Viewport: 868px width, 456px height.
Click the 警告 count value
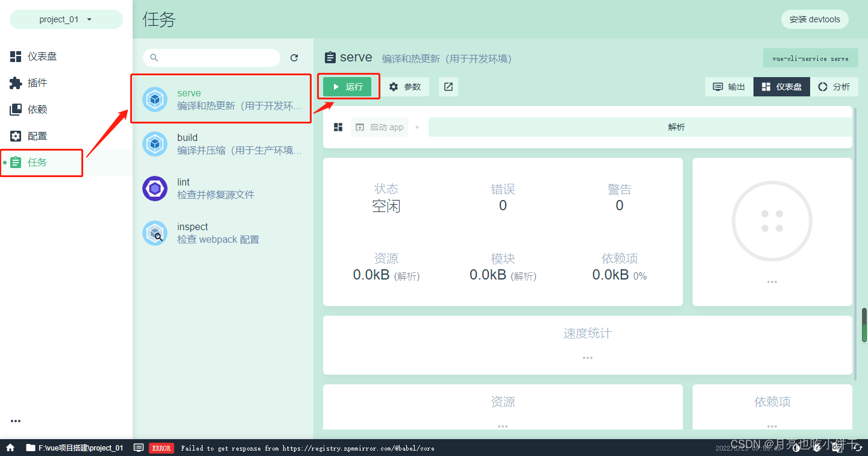[620, 206]
